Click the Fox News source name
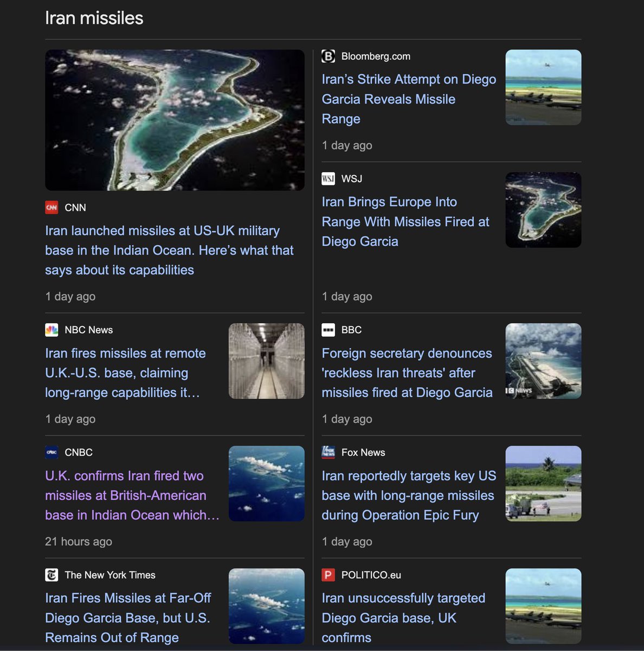 363,452
